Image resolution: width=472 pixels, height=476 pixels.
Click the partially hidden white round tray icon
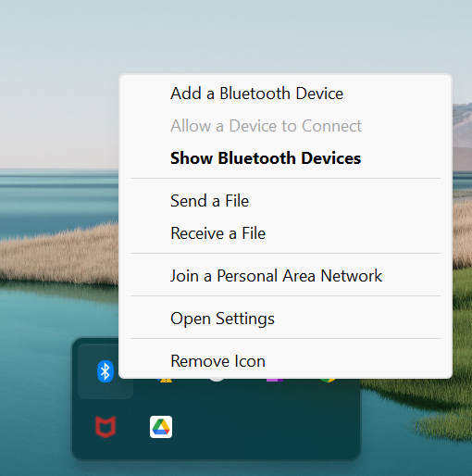pyautogui.click(x=217, y=380)
